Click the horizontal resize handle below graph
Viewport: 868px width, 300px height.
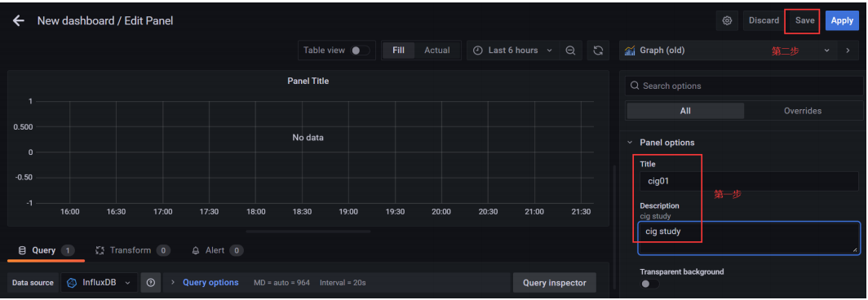[308, 232]
